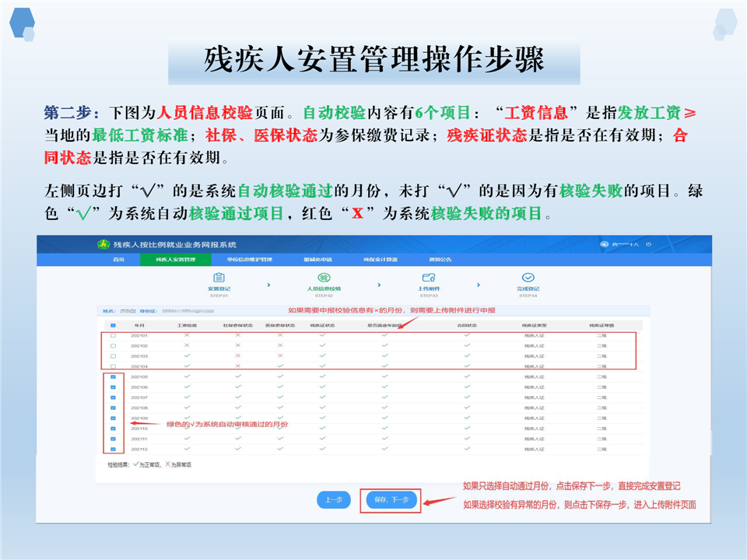The image size is (747, 560).
Task: Enable the checkbox for month 202104
Action: (113, 366)
